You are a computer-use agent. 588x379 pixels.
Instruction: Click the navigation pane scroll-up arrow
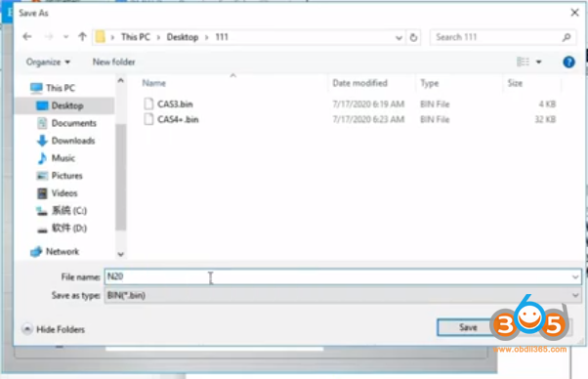coord(121,80)
